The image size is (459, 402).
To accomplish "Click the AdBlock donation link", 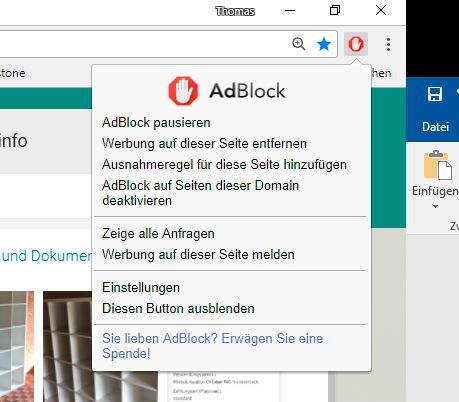I will click(213, 346).
